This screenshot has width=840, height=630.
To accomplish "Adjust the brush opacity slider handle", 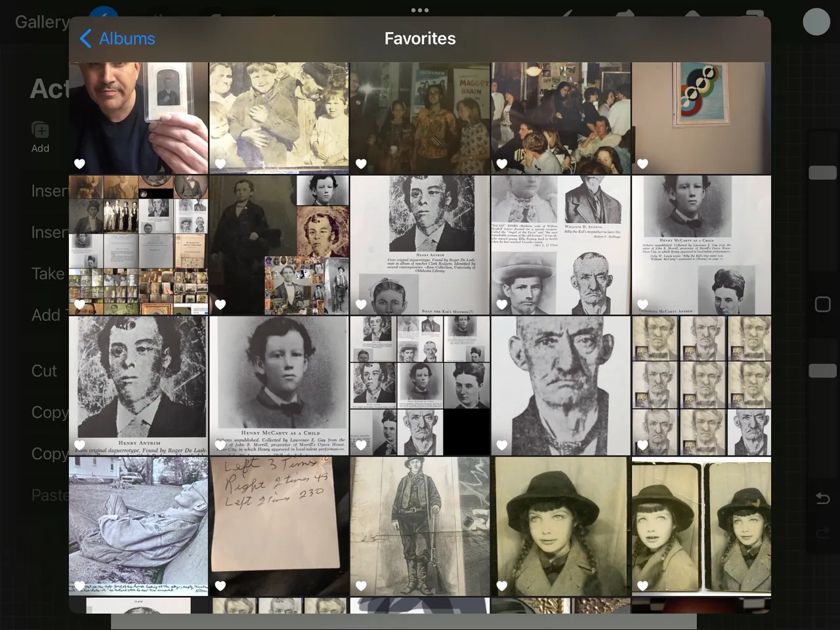I will point(822,371).
